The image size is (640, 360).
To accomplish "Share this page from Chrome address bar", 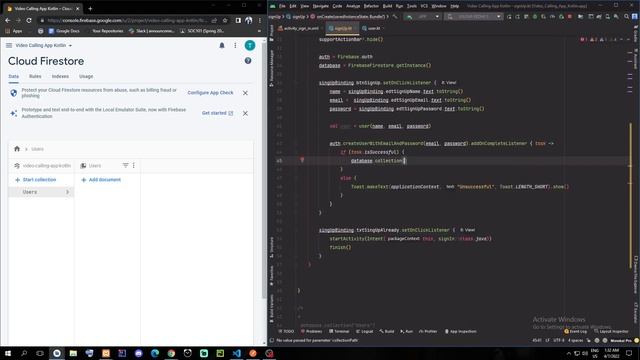I will coord(214,20).
